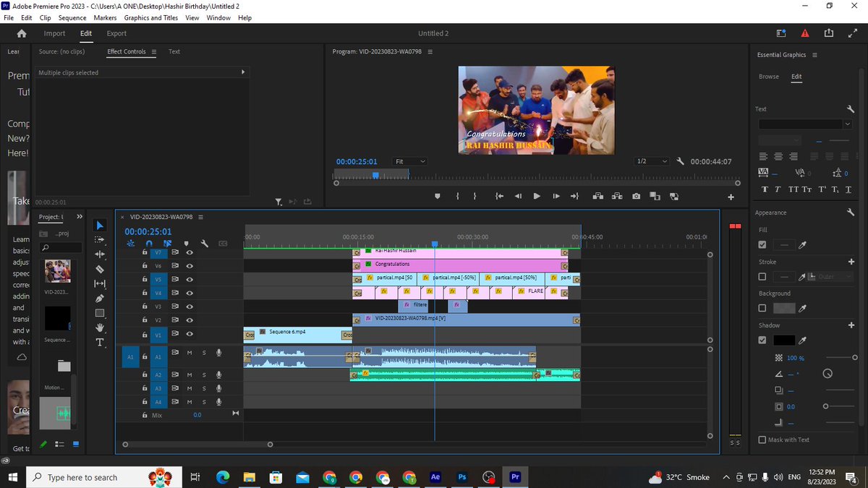This screenshot has height=488, width=868.
Task: Maximize the video output with the full-screen icon
Action: point(851,33)
